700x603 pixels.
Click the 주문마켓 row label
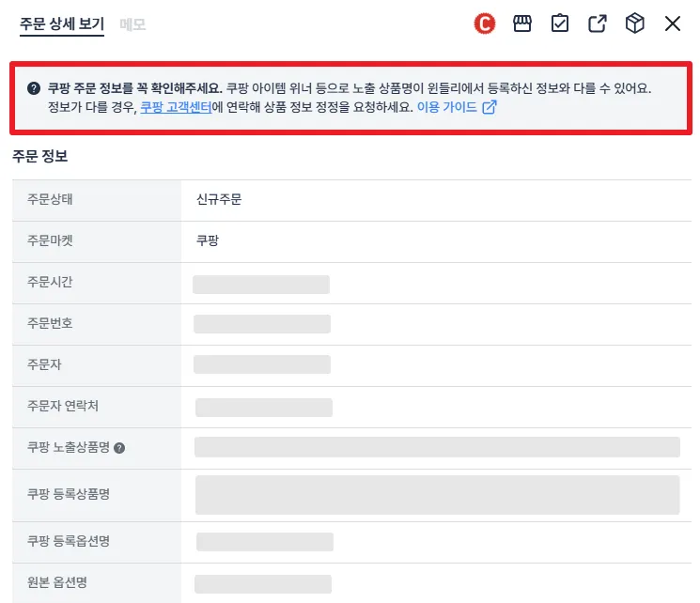pyautogui.click(x=50, y=240)
